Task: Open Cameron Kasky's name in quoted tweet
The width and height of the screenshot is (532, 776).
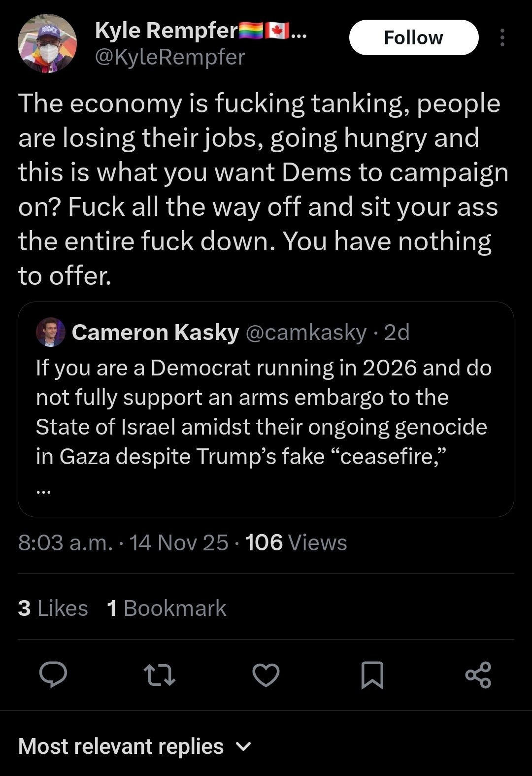Action: [x=156, y=333]
